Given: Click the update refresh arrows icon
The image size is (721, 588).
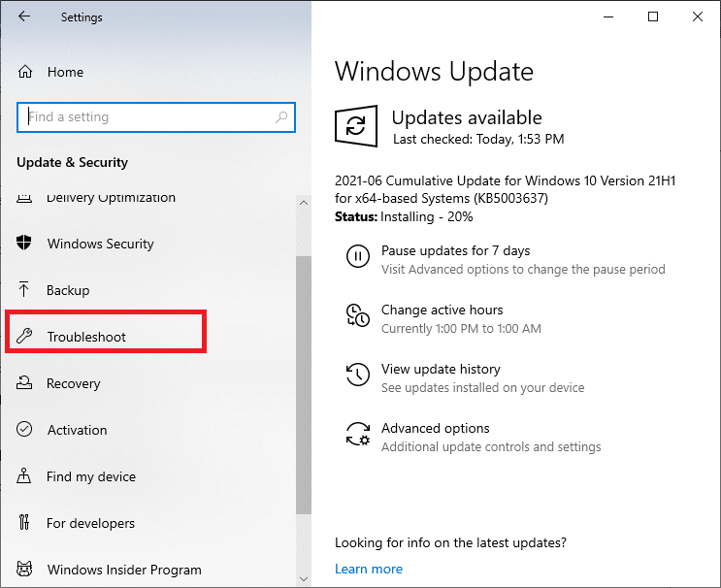Looking at the screenshot, I should click(x=356, y=126).
